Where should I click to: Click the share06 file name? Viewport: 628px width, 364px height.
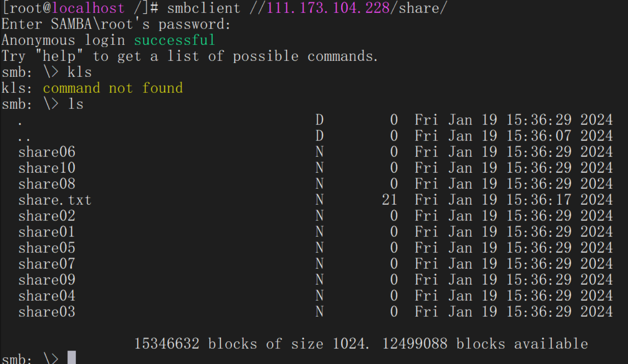[46, 152]
